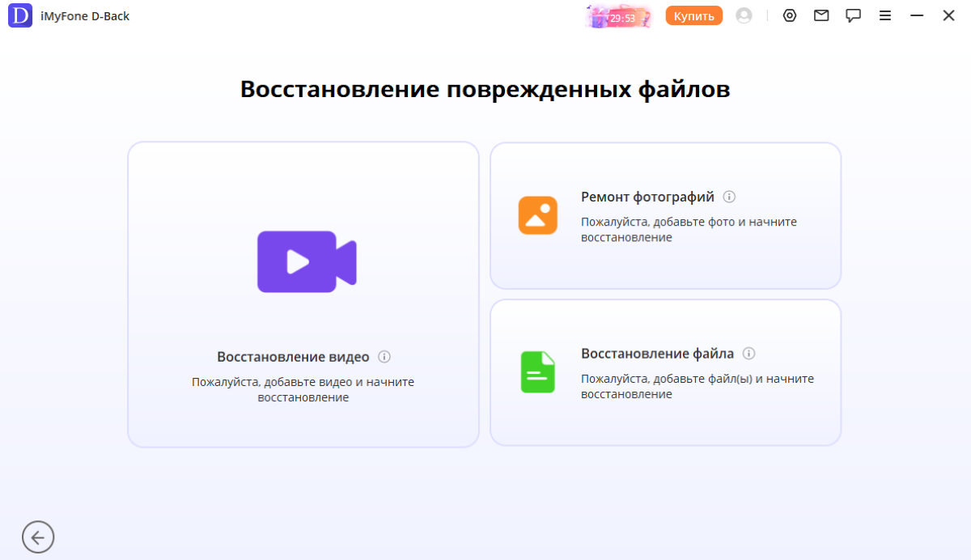The height and width of the screenshot is (560, 971).
Task: Open the feedback chat bubble icon
Action: click(853, 15)
